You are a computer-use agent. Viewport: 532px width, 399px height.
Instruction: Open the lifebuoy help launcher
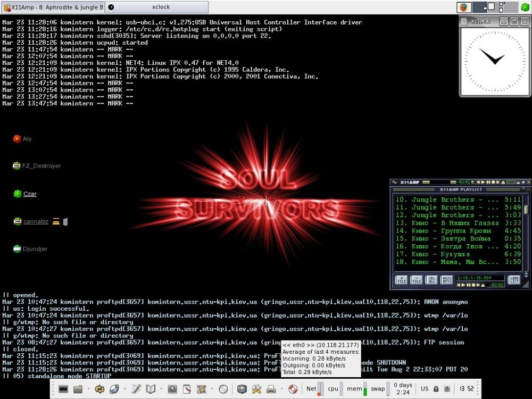293,389
